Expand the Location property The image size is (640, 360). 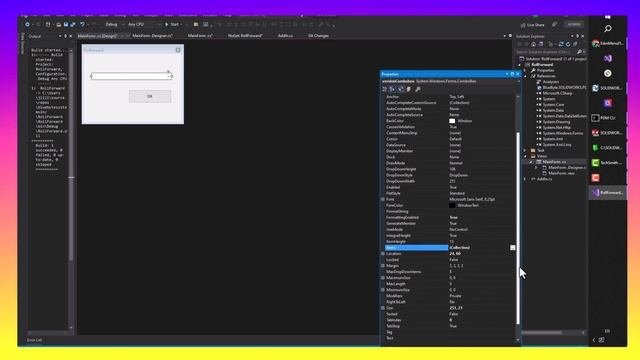[383, 254]
